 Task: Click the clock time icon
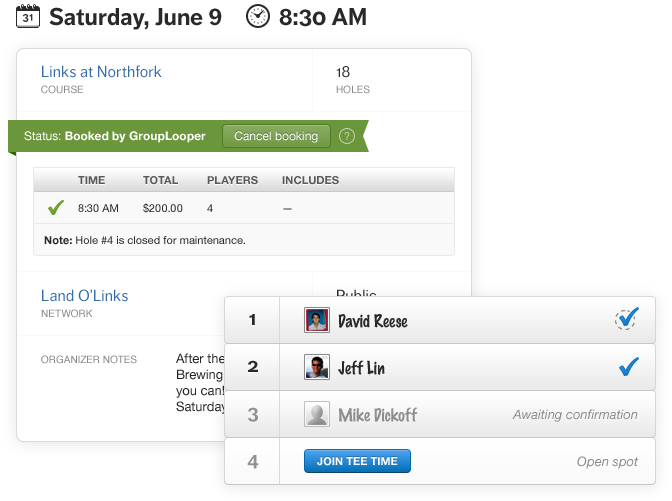pyautogui.click(x=258, y=16)
